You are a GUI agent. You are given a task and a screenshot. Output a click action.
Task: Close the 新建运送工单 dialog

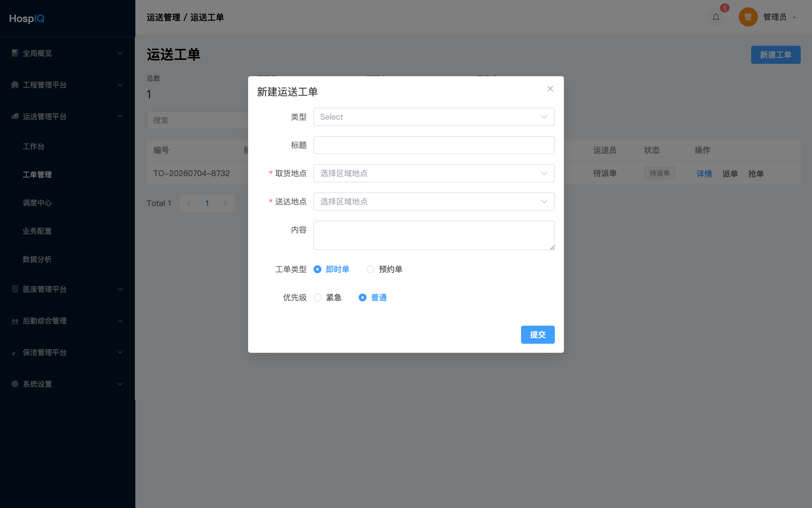point(550,89)
